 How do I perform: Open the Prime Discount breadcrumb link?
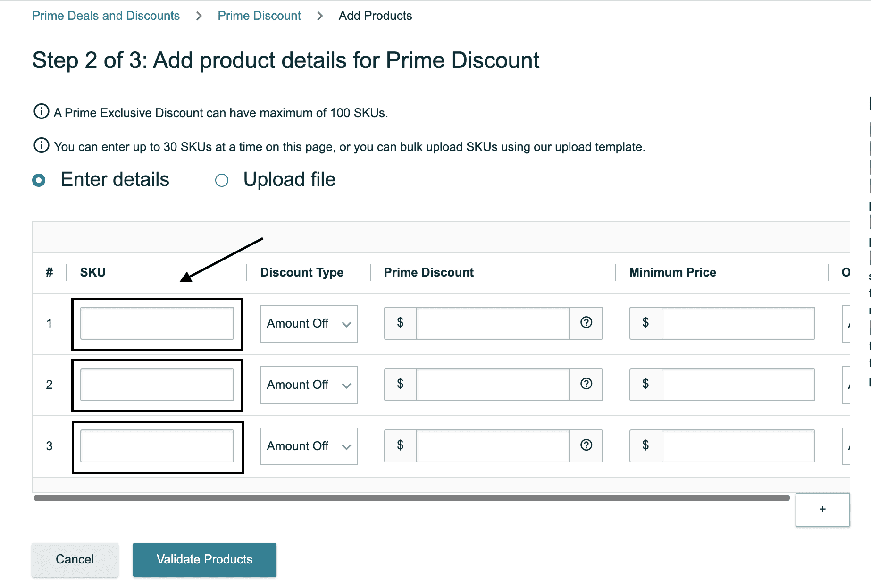(x=259, y=16)
